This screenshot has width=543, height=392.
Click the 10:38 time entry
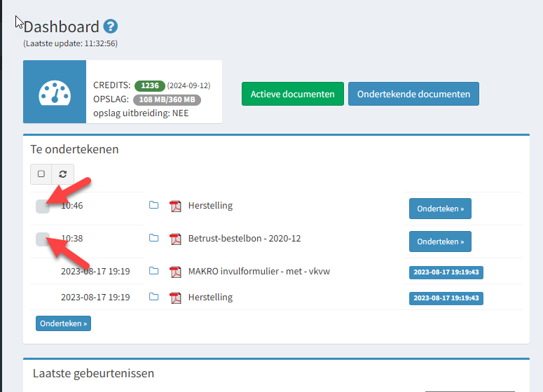pos(72,239)
